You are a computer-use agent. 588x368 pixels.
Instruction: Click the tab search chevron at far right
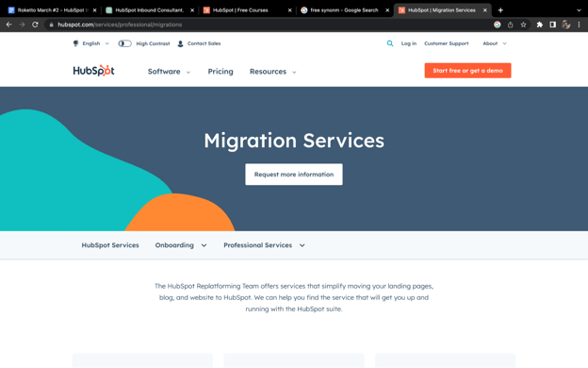579,10
